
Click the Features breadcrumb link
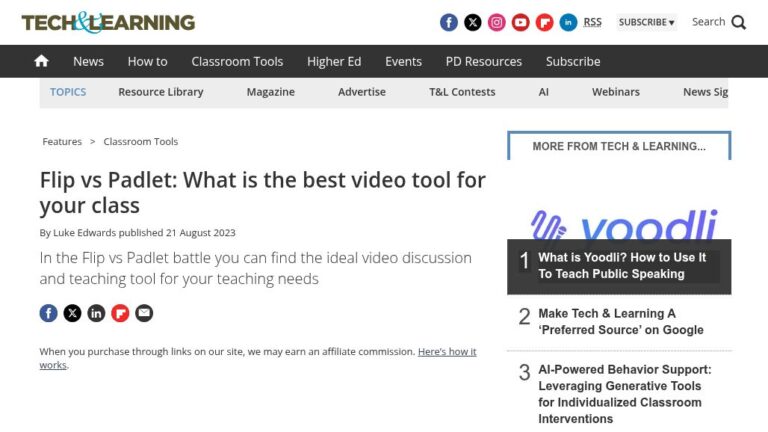coord(62,142)
